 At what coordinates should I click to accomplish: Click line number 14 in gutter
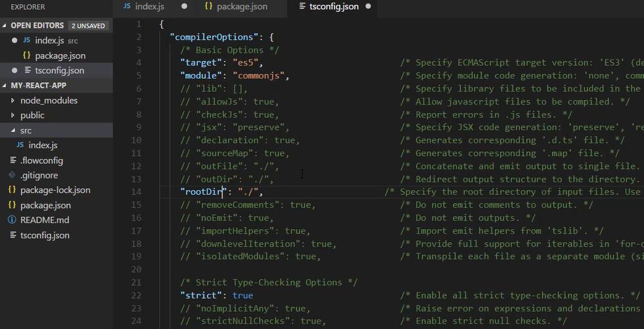click(x=137, y=191)
